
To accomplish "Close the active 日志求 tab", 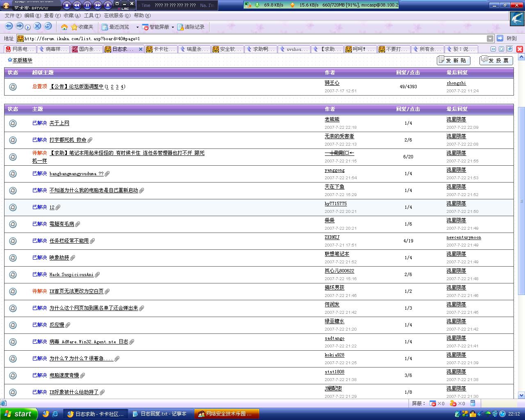I will click(141, 49).
